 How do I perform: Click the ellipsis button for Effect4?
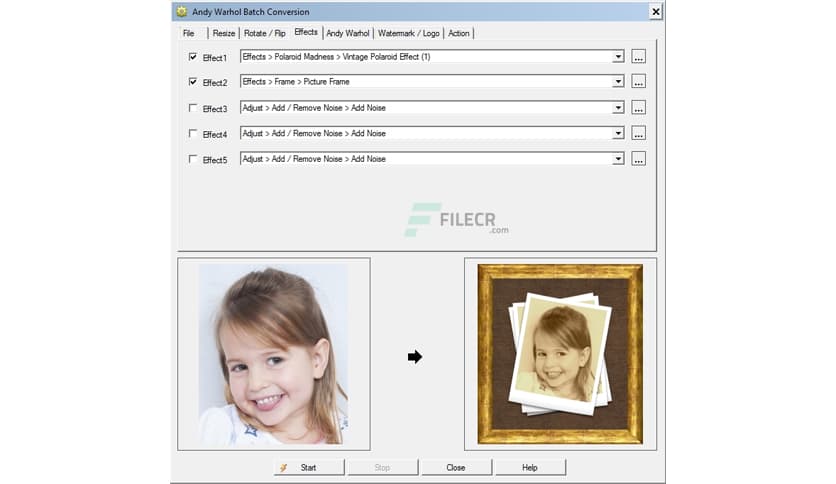click(638, 133)
